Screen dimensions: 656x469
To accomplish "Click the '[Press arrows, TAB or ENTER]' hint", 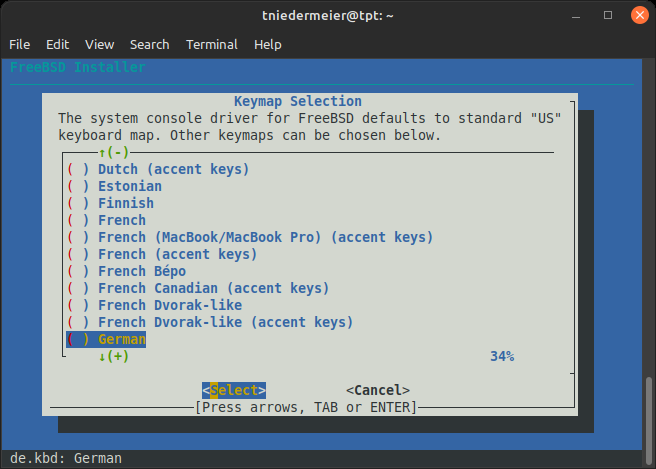I will coord(306,407).
